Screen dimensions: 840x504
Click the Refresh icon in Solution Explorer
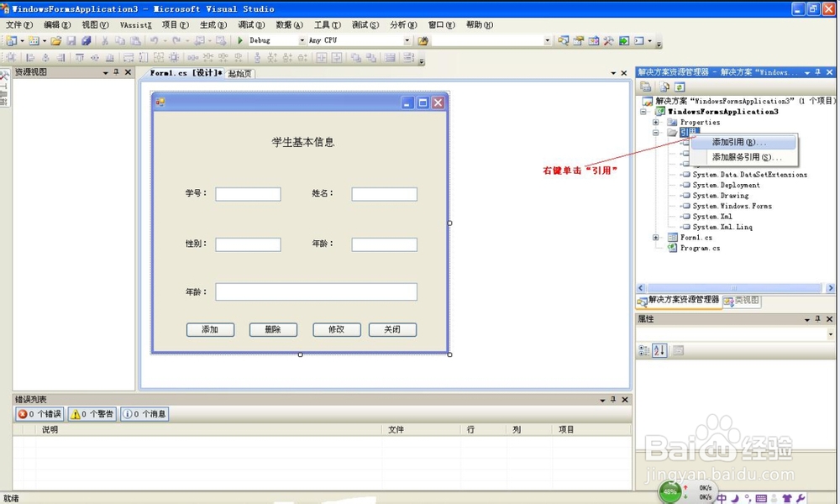pos(680,87)
